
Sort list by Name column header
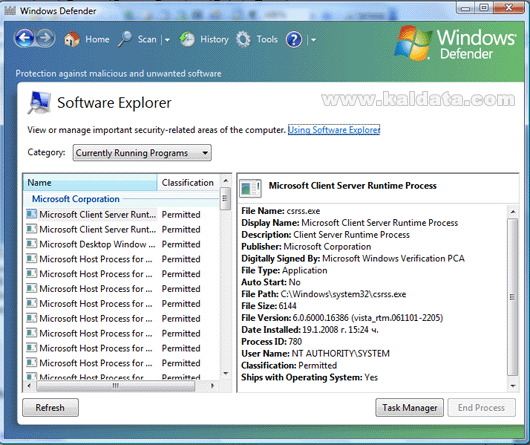[90, 182]
